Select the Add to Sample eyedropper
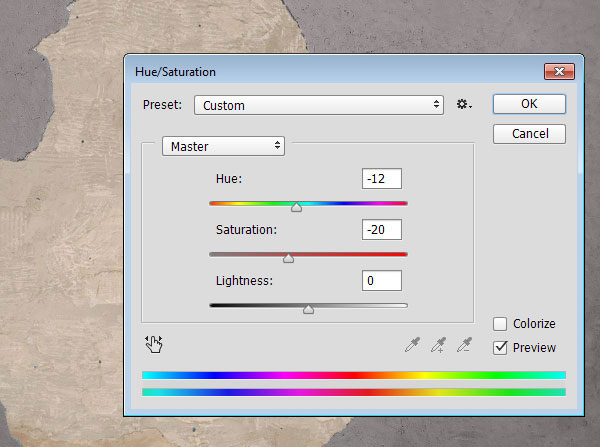600x447 pixels. (x=439, y=344)
